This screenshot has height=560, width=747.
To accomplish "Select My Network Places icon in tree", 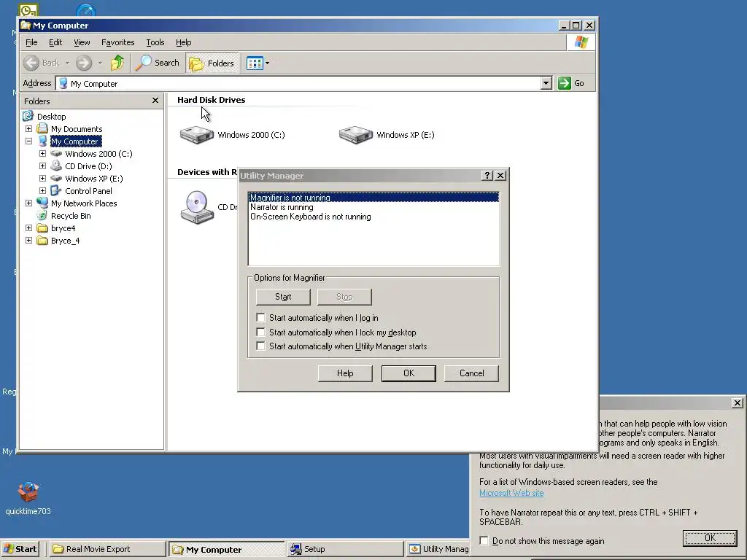I will click(x=42, y=203).
